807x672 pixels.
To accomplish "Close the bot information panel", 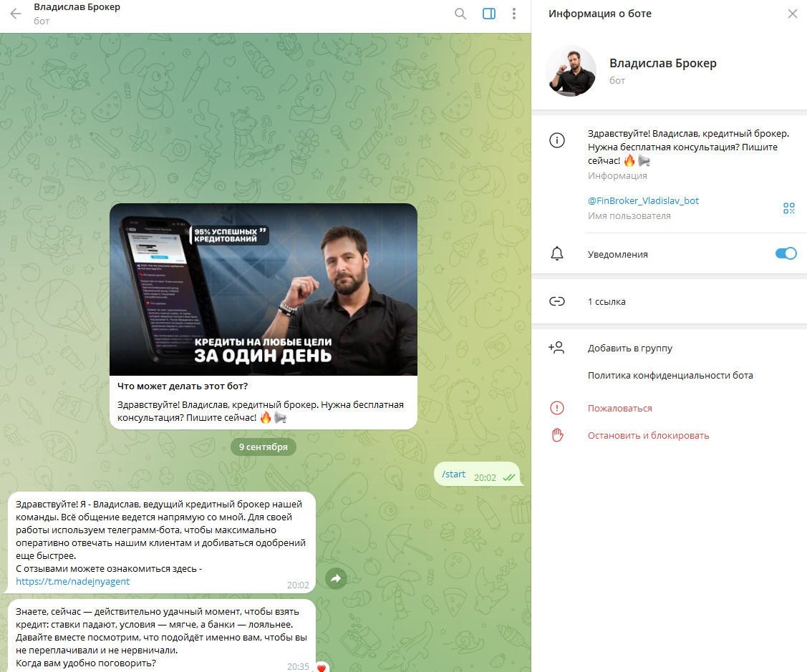I will (792, 14).
